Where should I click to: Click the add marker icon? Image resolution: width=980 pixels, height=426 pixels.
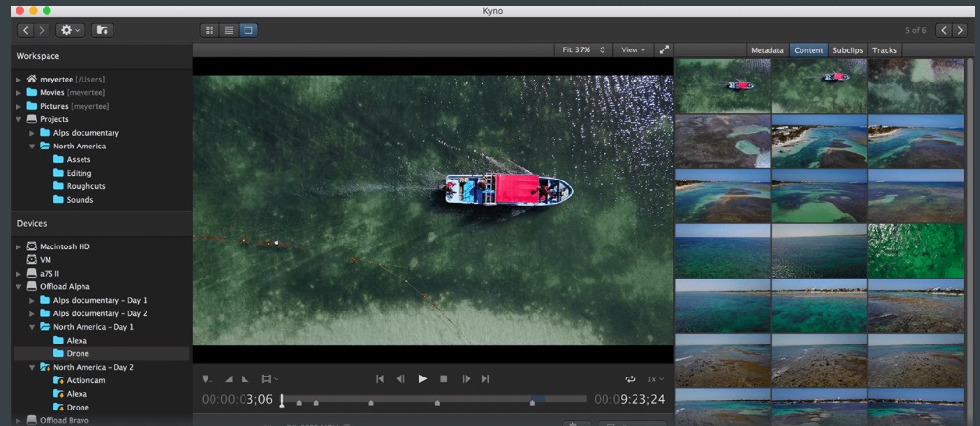(207, 378)
